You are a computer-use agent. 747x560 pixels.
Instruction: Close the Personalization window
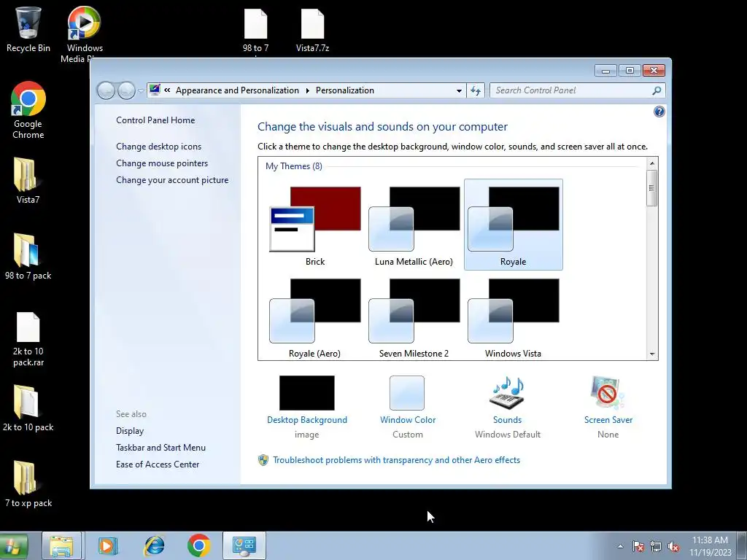[654, 71]
